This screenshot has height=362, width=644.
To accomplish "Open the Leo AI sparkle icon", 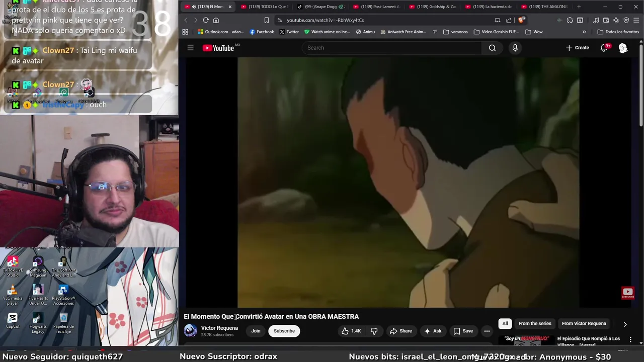I will tap(616, 20).
